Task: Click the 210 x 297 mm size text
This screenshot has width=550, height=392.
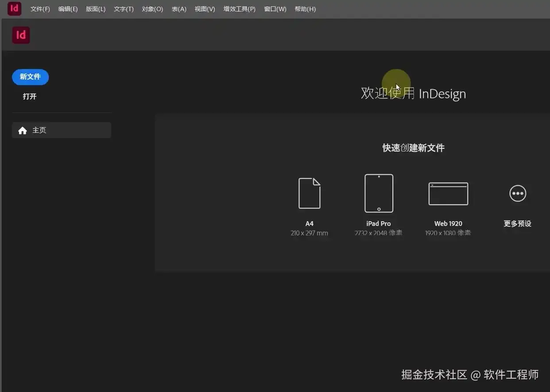Action: point(309,233)
